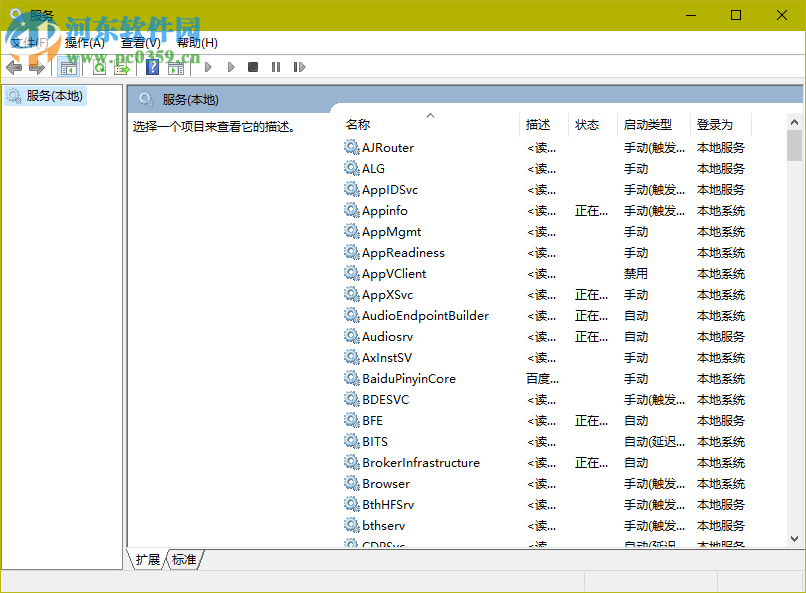Click the Export list icon
The image size is (806, 593).
pos(123,67)
